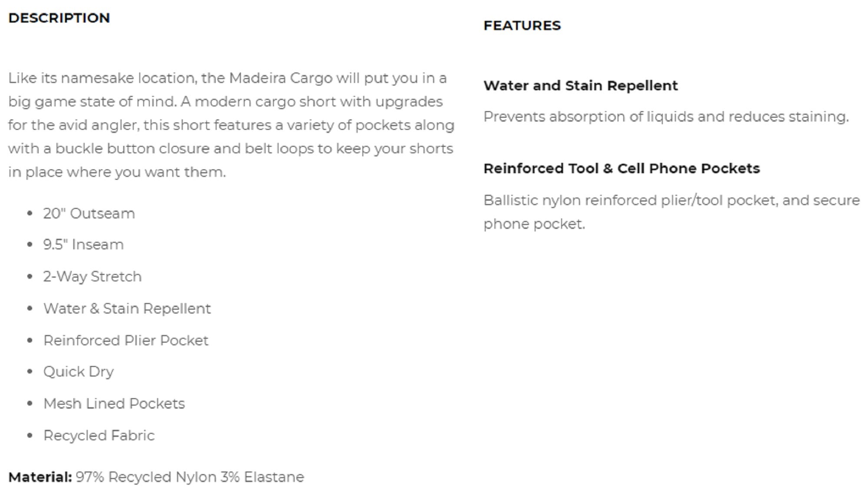Select the 9.5" Inseam bullet item

pyautogui.click(x=83, y=245)
